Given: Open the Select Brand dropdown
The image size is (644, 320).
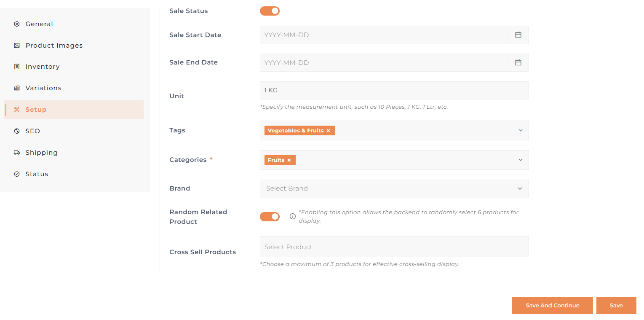Looking at the screenshot, I should (x=393, y=188).
